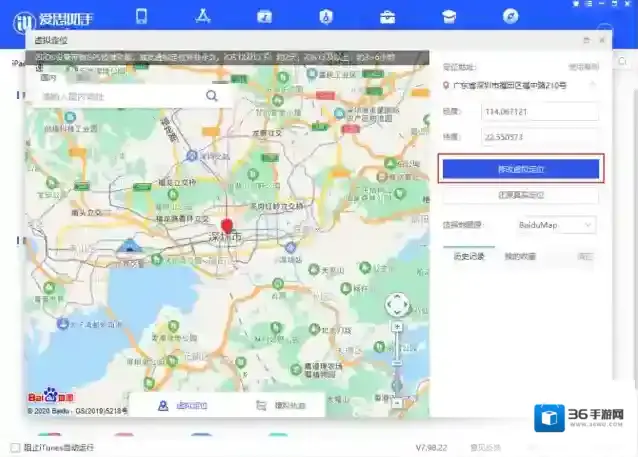Open the usage help link
Image resolution: width=638 pixels, height=457 pixels.
(x=583, y=67)
